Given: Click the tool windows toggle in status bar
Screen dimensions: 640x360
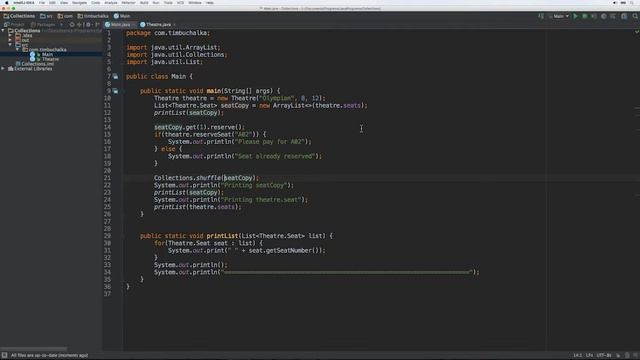Looking at the screenshot, I should pos(4,356).
